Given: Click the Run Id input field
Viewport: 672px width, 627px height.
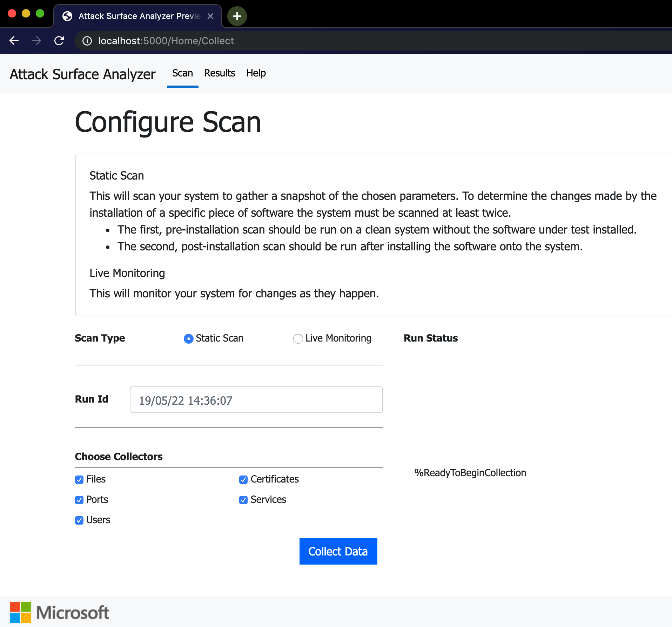Looking at the screenshot, I should tap(256, 400).
